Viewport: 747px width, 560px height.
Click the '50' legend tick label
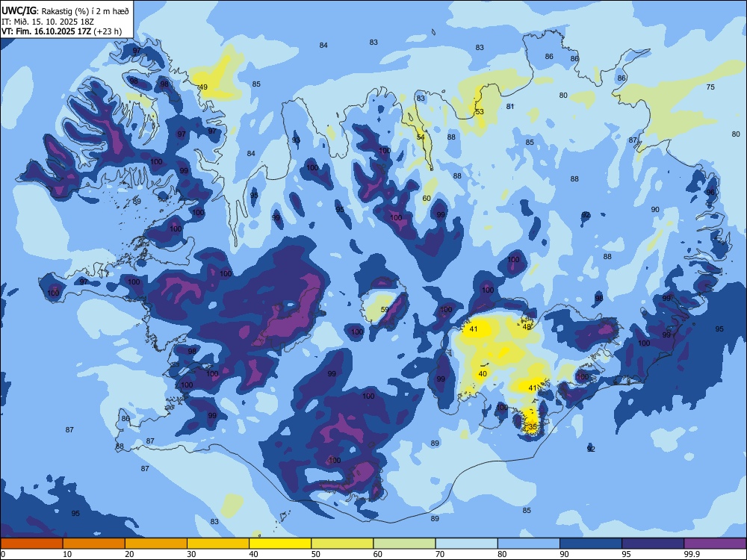315,554
